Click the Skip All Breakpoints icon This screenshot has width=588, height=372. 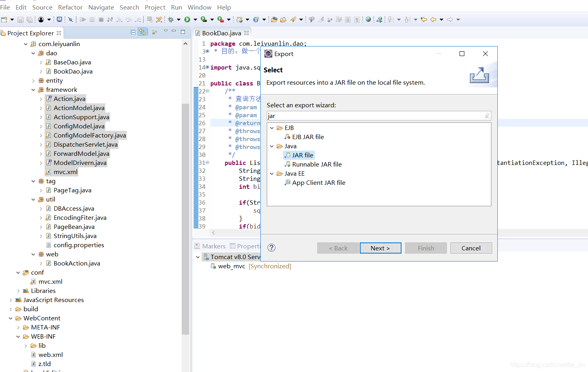pos(70,19)
